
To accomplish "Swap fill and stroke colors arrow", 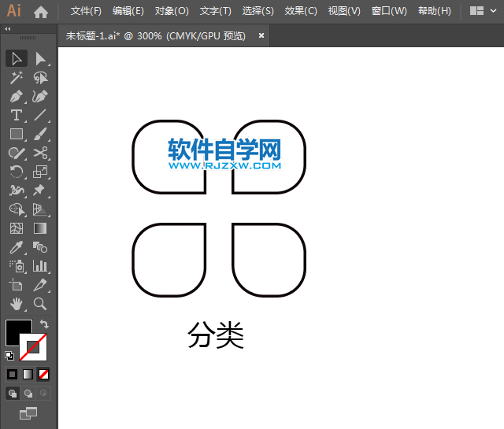I will [x=44, y=324].
